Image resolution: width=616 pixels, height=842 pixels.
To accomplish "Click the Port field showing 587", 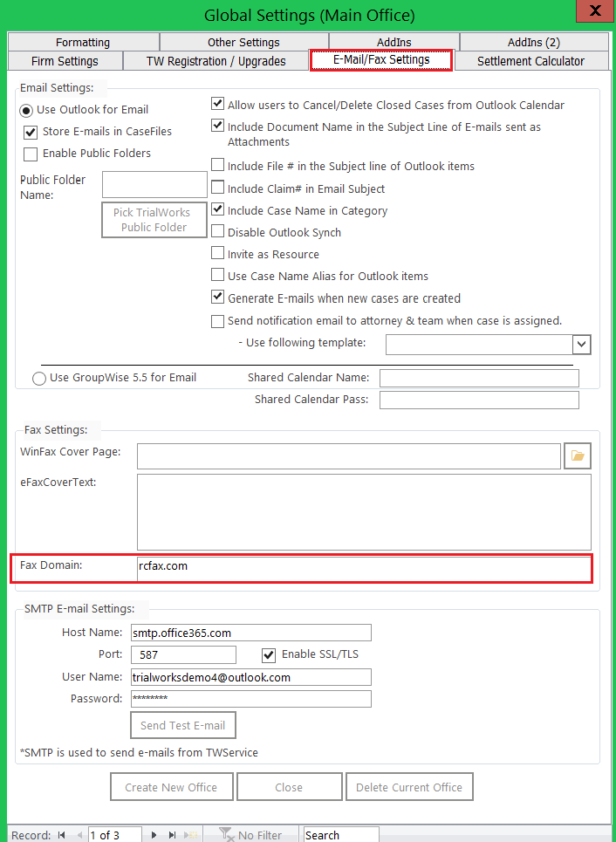I will click(x=183, y=654).
